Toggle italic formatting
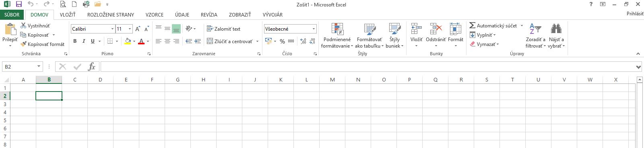 84,41
